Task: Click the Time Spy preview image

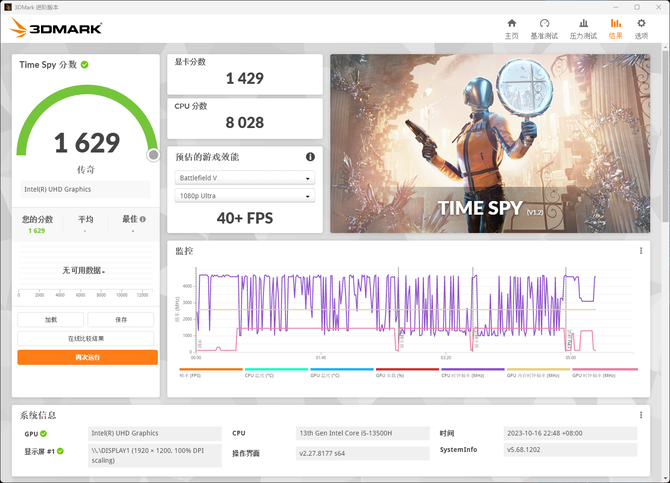Action: (490, 144)
